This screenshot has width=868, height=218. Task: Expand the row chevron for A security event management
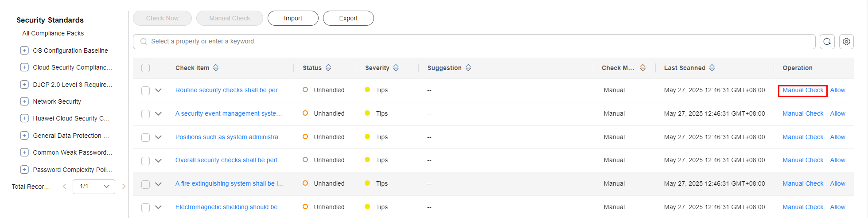158,114
